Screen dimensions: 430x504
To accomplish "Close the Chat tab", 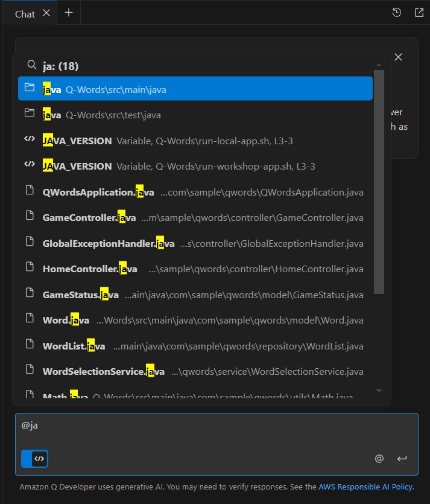I will click(46, 13).
